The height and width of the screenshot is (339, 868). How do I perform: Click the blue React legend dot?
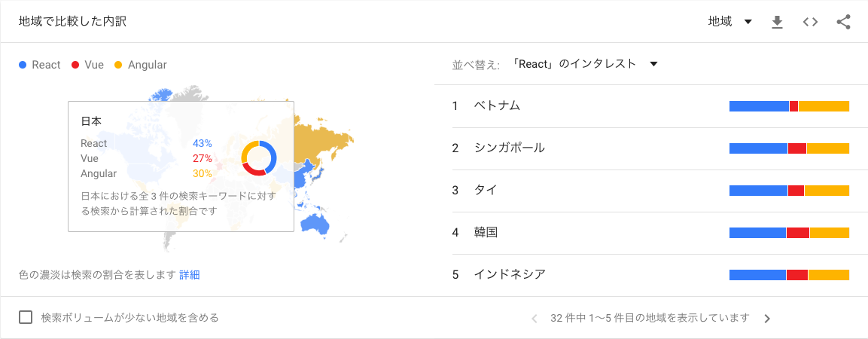tap(23, 65)
